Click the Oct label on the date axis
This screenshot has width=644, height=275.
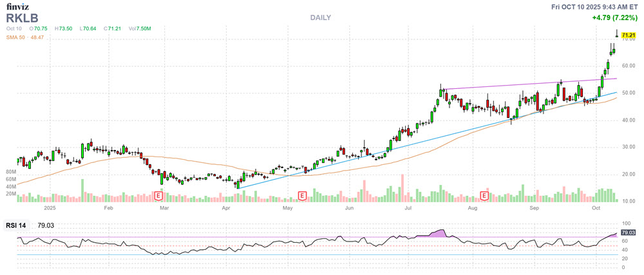[596, 209]
